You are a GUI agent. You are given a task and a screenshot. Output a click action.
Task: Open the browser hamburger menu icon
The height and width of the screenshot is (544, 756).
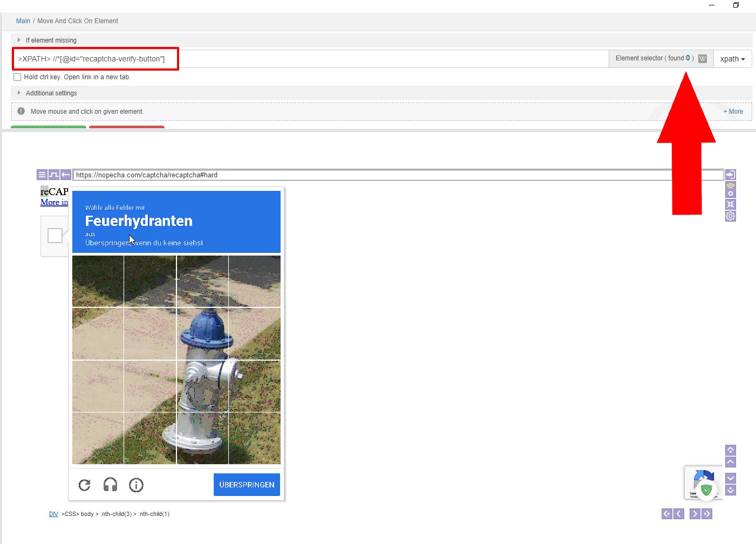click(x=42, y=175)
